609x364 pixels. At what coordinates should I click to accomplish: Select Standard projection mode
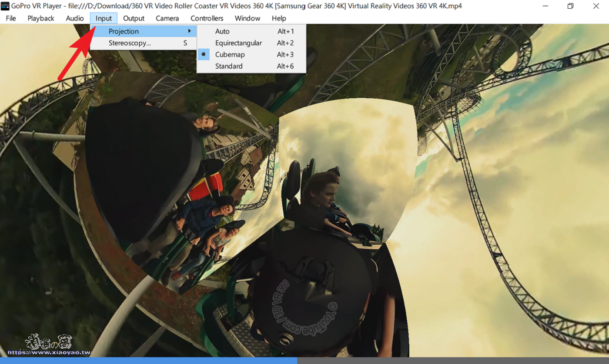click(251, 66)
